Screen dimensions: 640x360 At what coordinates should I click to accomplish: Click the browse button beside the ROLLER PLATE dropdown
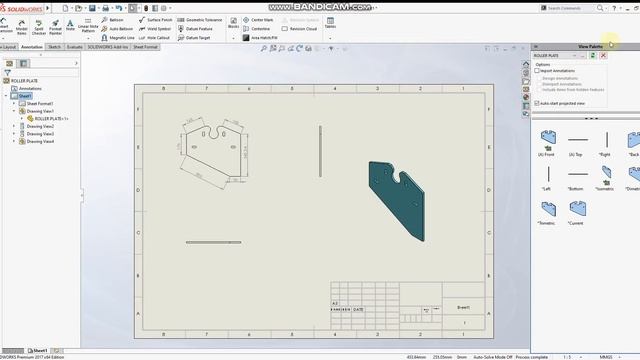[583, 56]
